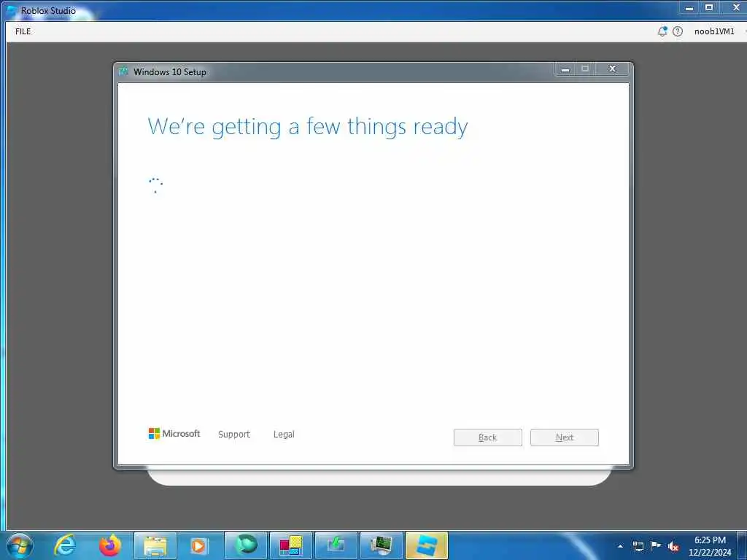Viewport: 747px width, 560px height.
Task: Open the Roblox Studio help icon
Action: (678, 31)
